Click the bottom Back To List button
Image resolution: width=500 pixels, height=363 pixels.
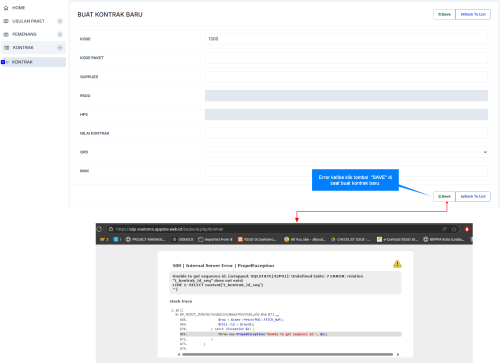[x=473, y=196]
